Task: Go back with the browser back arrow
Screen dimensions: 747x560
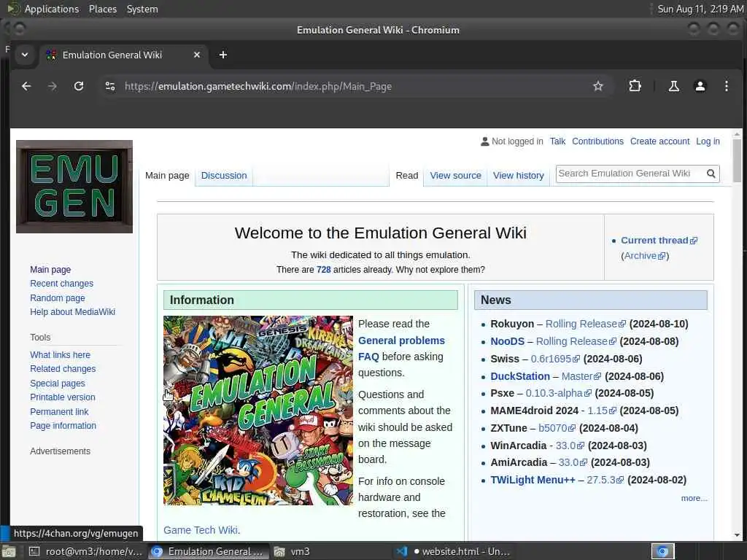Action: tap(26, 86)
